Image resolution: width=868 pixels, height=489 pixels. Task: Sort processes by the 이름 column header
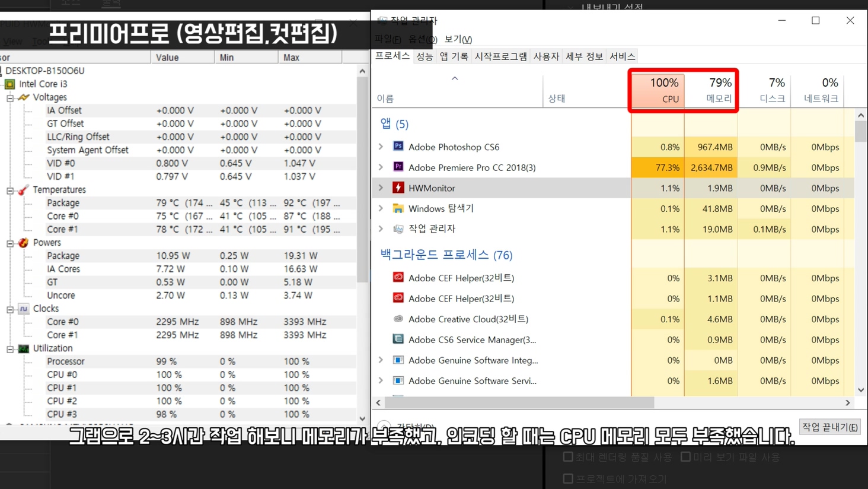tap(457, 90)
